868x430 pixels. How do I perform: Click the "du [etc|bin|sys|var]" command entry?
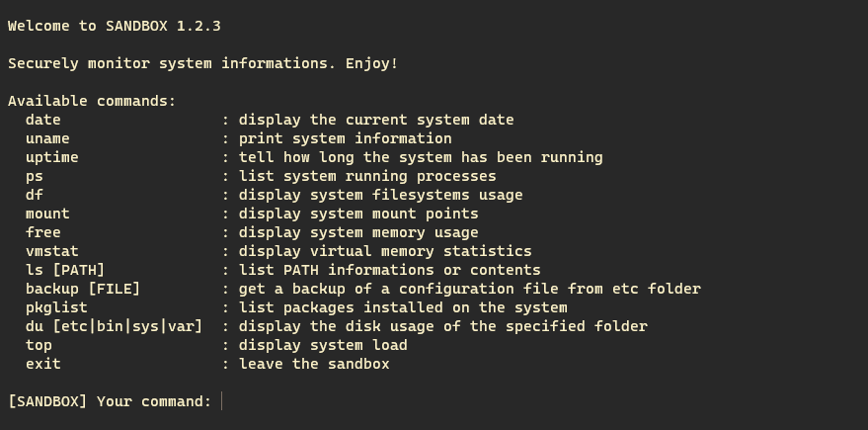pyautogui.click(x=114, y=326)
